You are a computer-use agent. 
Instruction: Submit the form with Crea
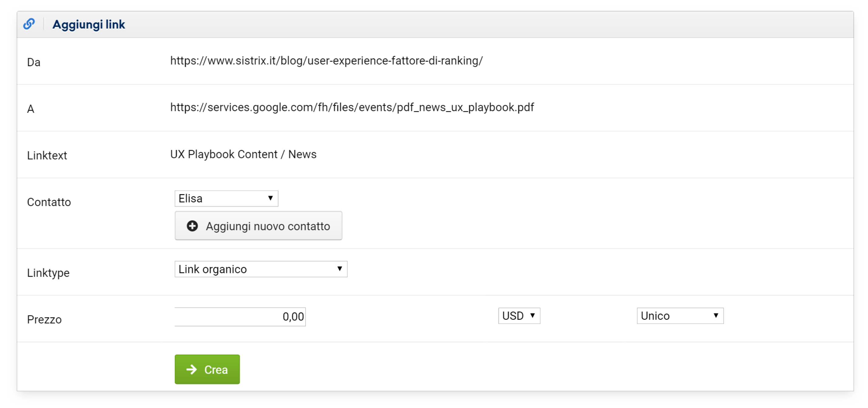click(207, 369)
